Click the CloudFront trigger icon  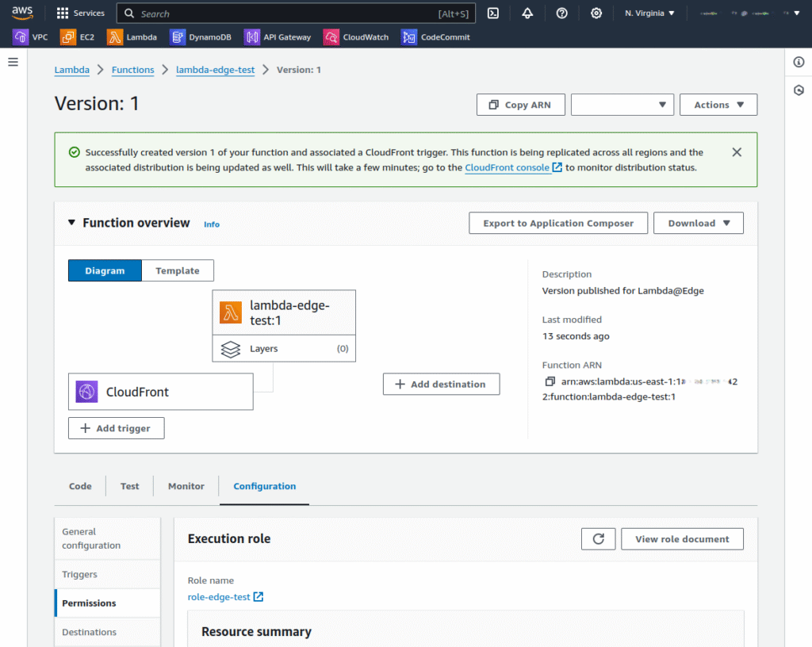[x=86, y=392]
